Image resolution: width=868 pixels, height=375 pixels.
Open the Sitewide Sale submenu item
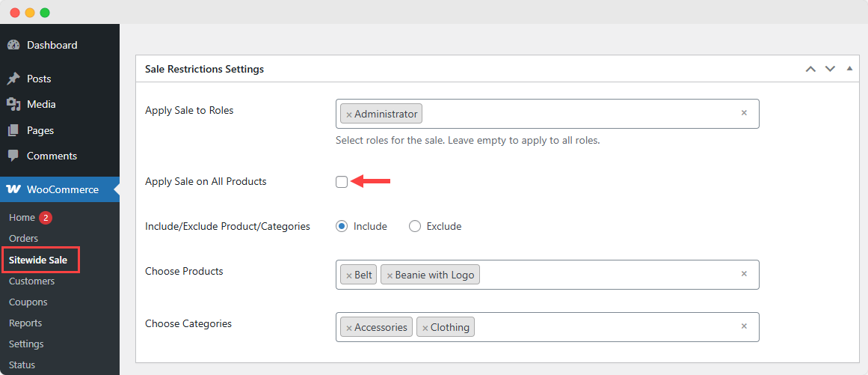coord(38,260)
